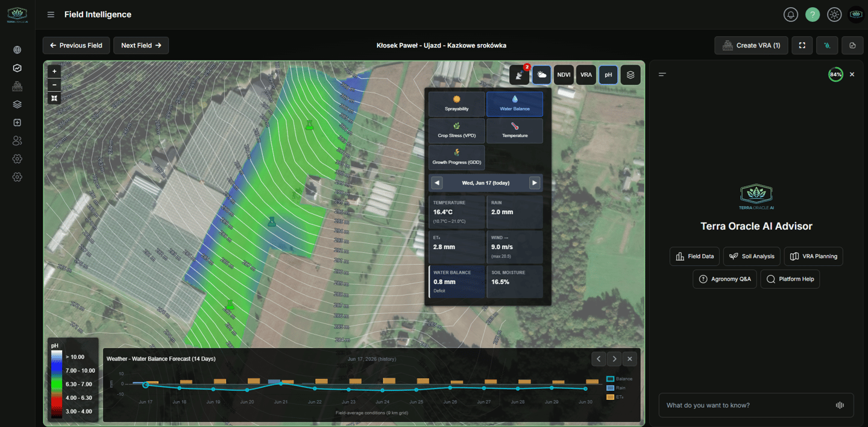The image size is (868, 427).
Task: Zoom in on the map
Action: click(54, 71)
